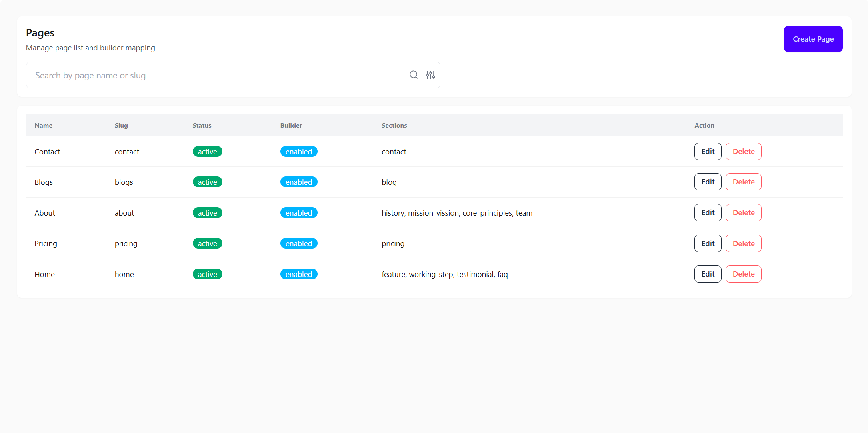Click the Name column header
This screenshot has height=433, width=868.
(44, 125)
